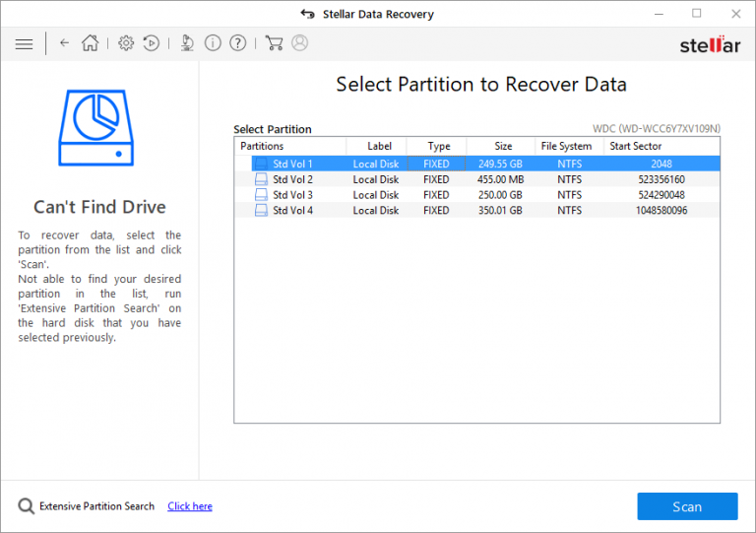Click the start sector 1048580096 cell

click(661, 210)
